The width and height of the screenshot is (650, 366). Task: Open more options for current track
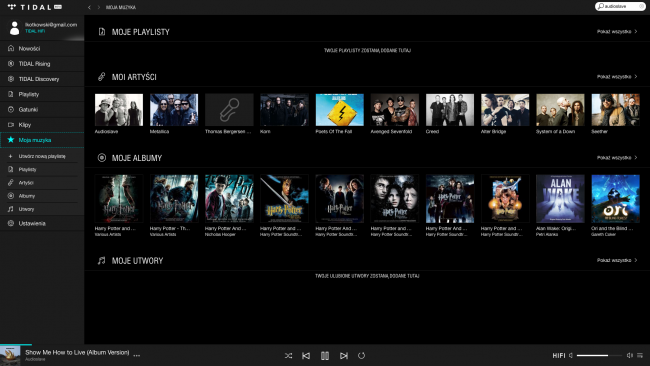[x=137, y=355]
